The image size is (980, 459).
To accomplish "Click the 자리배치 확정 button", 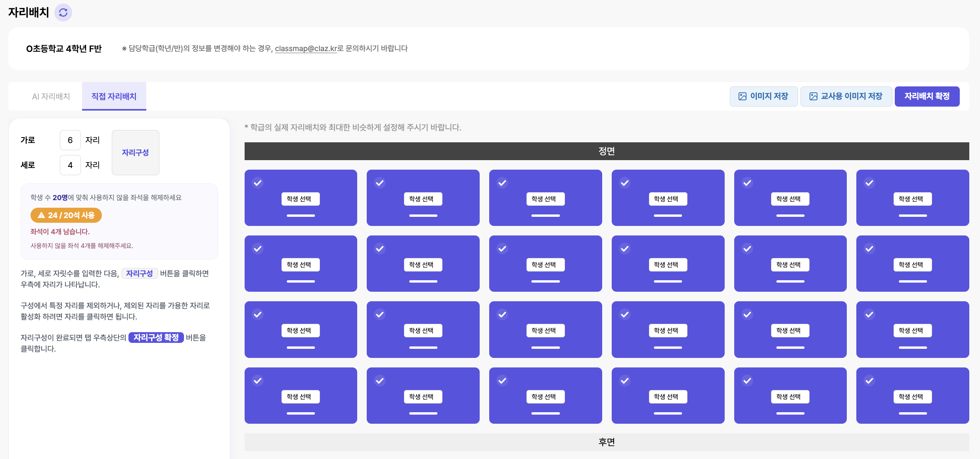I will click(x=927, y=96).
